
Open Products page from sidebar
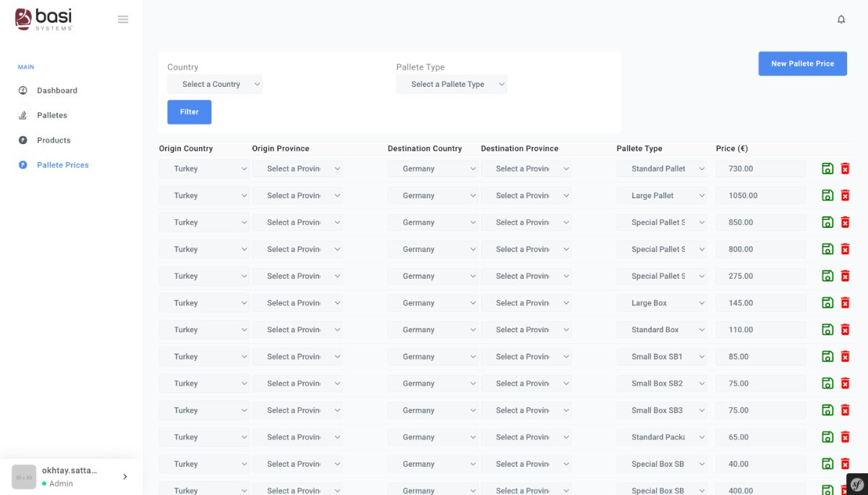coord(54,140)
